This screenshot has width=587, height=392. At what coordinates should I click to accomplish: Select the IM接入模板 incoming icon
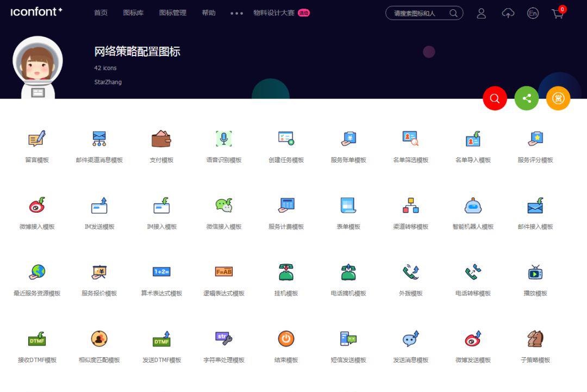[161, 205]
